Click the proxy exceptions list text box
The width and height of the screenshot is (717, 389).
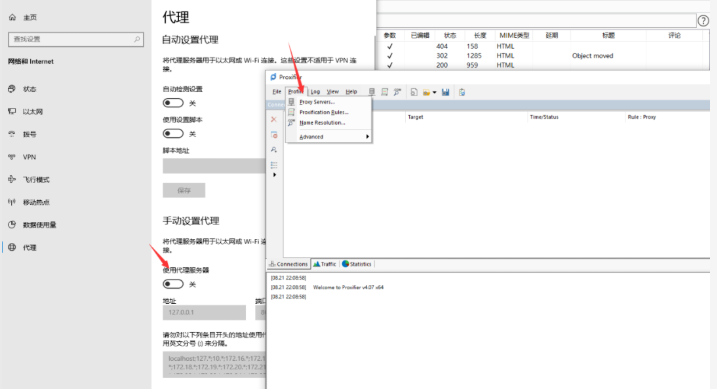(x=214, y=364)
